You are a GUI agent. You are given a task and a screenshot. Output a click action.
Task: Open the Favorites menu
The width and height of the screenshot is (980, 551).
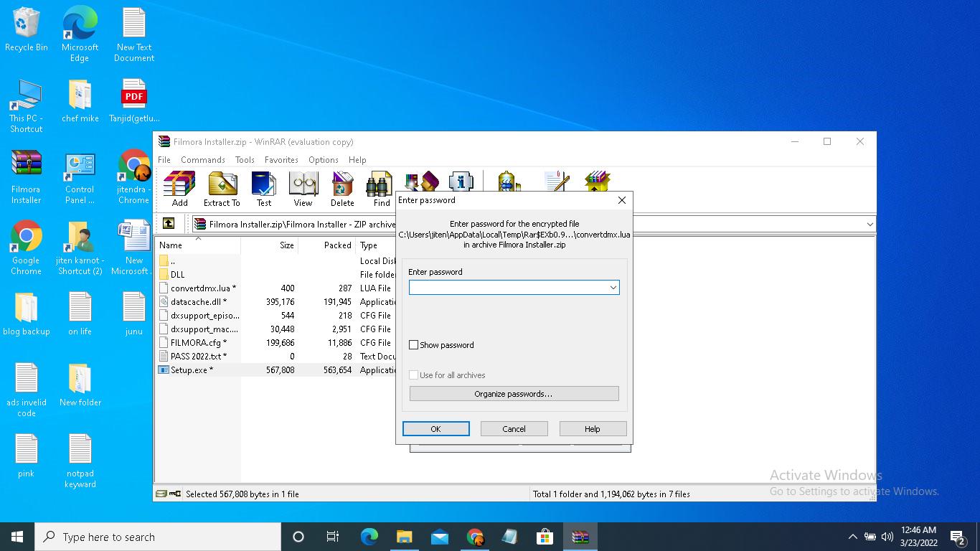[x=281, y=160]
